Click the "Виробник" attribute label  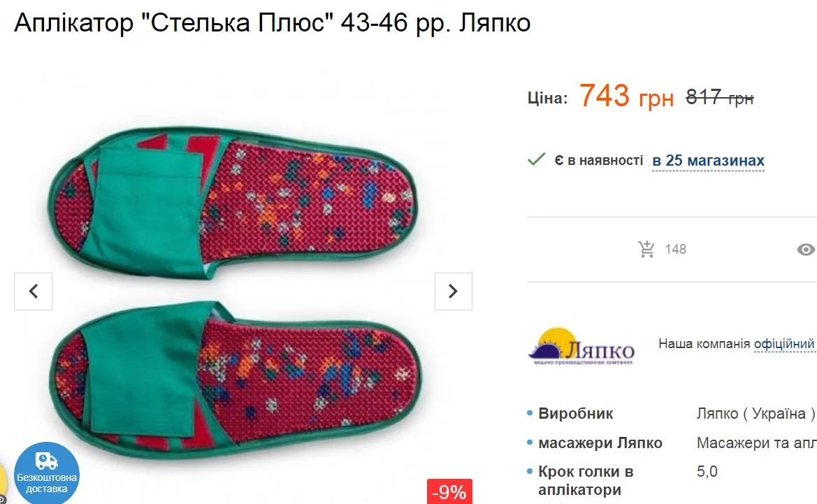click(x=575, y=413)
